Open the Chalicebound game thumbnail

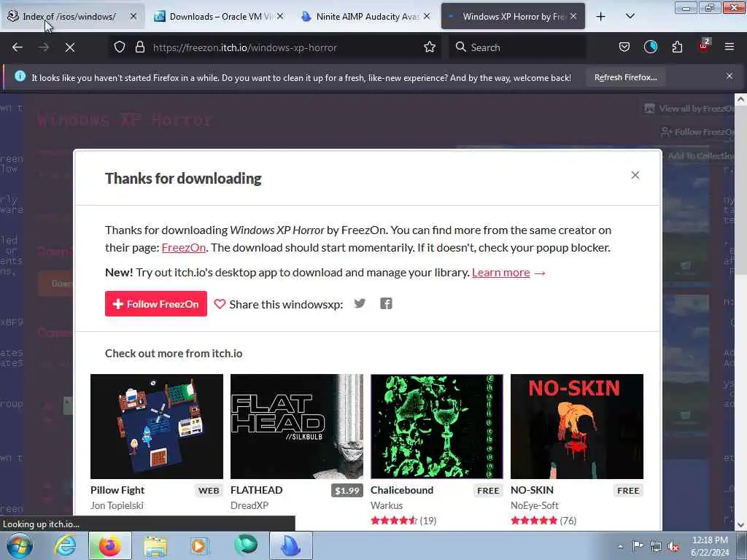point(437,426)
